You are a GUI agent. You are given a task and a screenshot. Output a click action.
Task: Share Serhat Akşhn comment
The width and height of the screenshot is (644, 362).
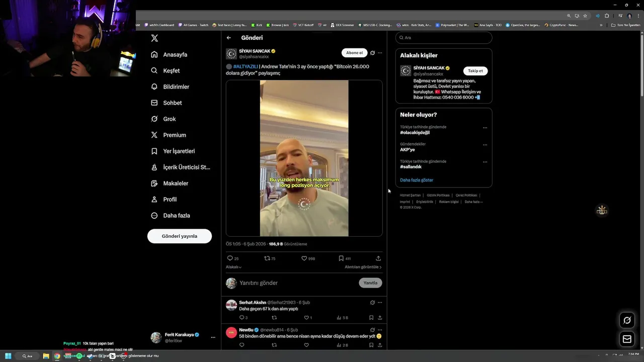[380, 318]
